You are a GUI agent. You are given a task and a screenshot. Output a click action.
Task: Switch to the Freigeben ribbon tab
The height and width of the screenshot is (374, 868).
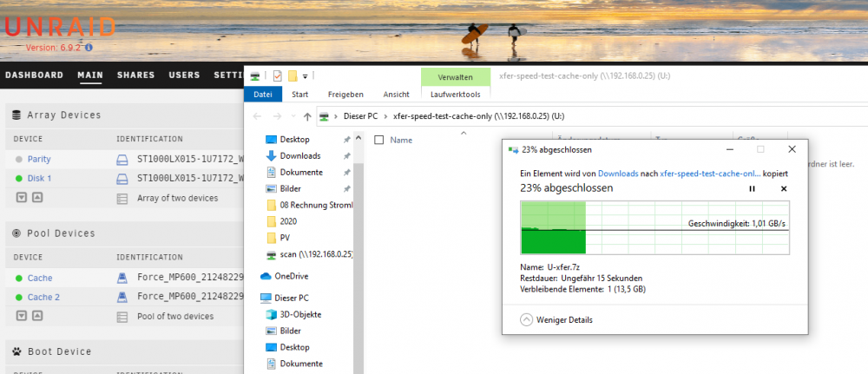(x=345, y=95)
